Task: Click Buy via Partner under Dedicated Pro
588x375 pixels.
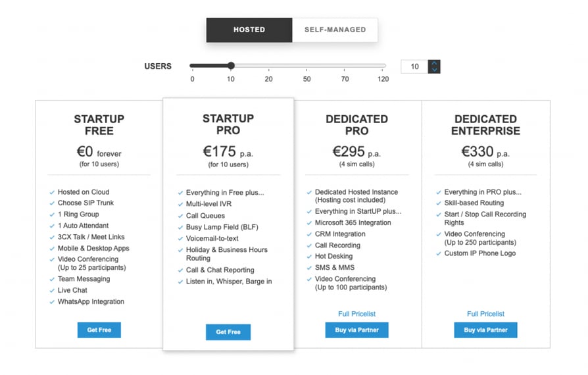Action: click(x=356, y=330)
